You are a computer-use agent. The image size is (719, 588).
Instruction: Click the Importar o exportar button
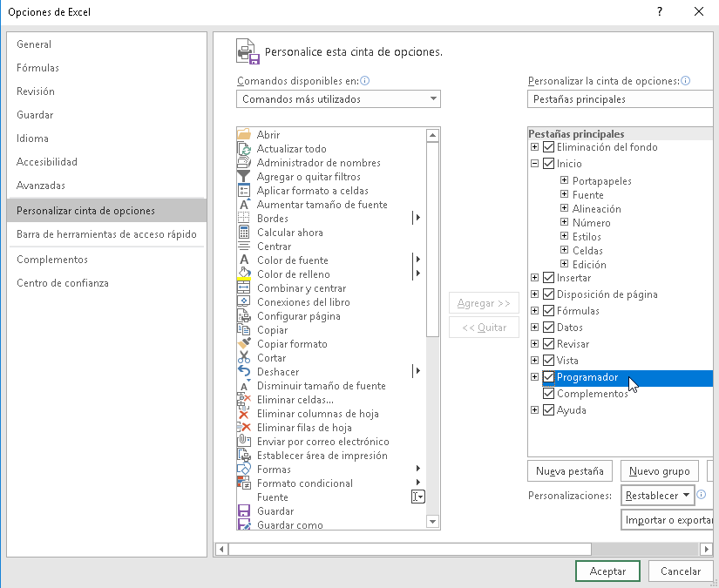668,520
